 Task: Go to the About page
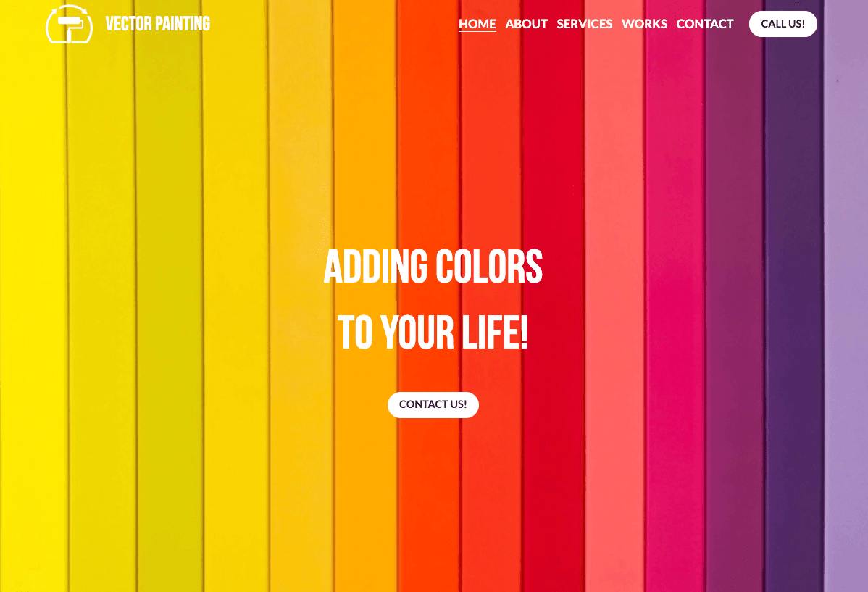tap(527, 24)
